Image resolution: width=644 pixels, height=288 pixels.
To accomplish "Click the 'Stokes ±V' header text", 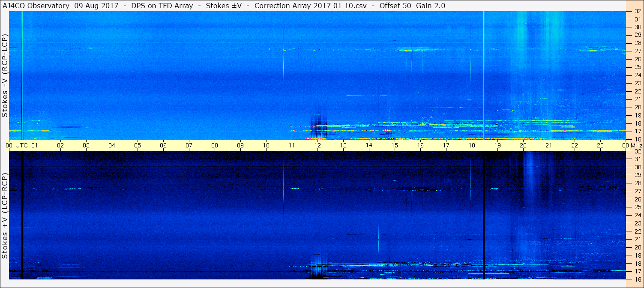I will coord(223,6).
